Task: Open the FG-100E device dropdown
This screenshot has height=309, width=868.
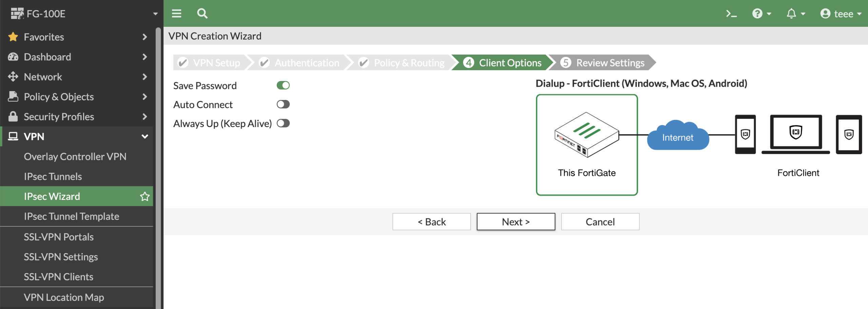Action: pos(155,14)
